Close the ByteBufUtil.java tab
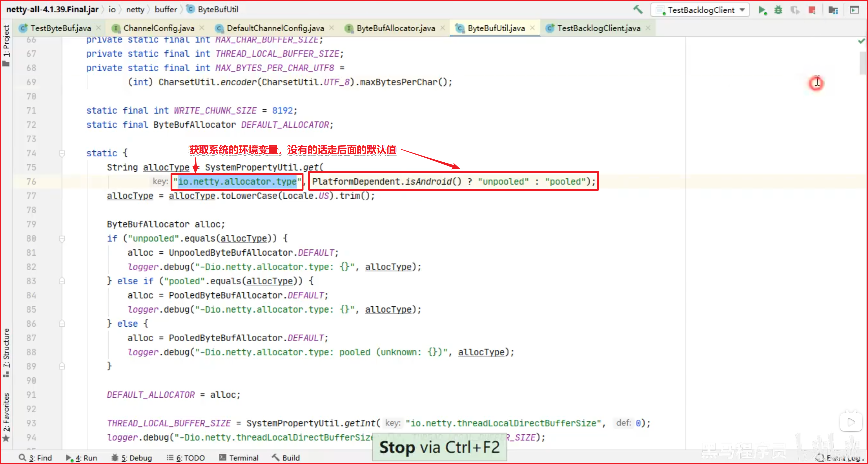This screenshot has height=464, width=868. click(x=532, y=28)
